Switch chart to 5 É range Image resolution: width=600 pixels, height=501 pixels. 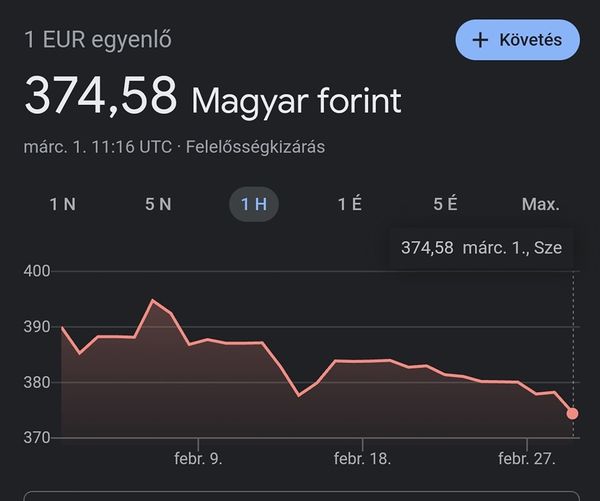tap(445, 204)
